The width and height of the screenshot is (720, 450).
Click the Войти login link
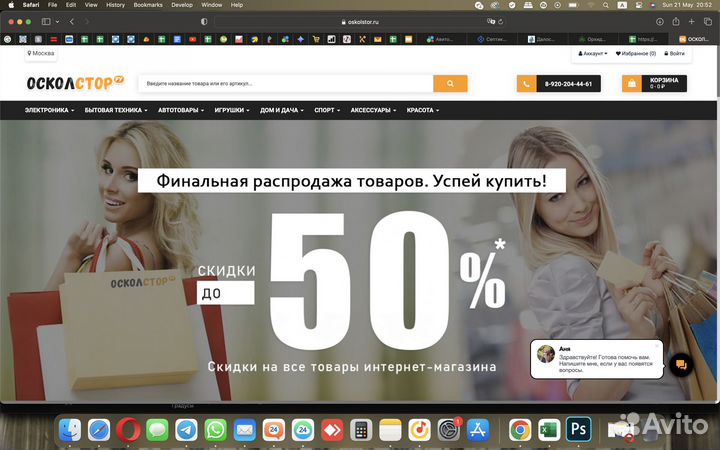click(x=675, y=54)
